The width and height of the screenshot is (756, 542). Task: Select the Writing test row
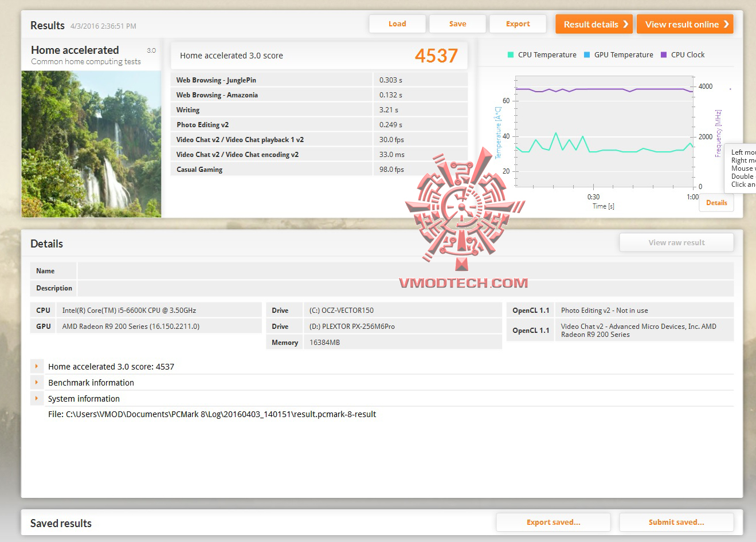319,110
